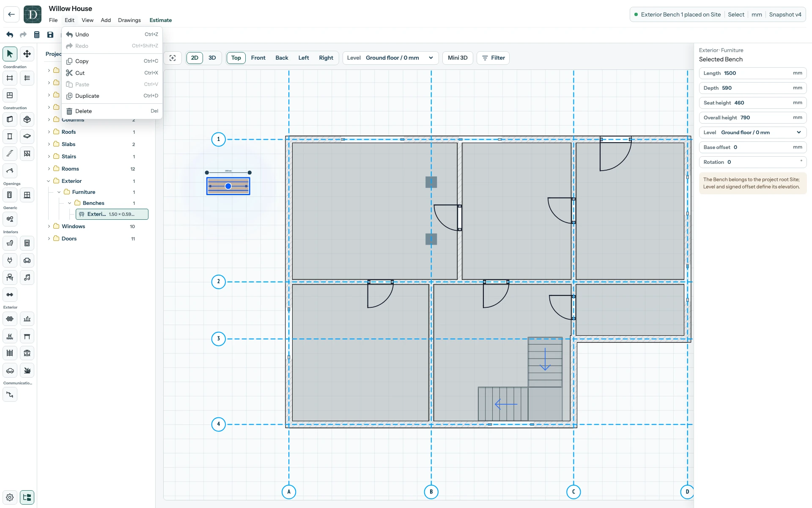Screen dimensions: 812x508
Task: Select the swimming pool exterior tool
Action: click(x=10, y=336)
